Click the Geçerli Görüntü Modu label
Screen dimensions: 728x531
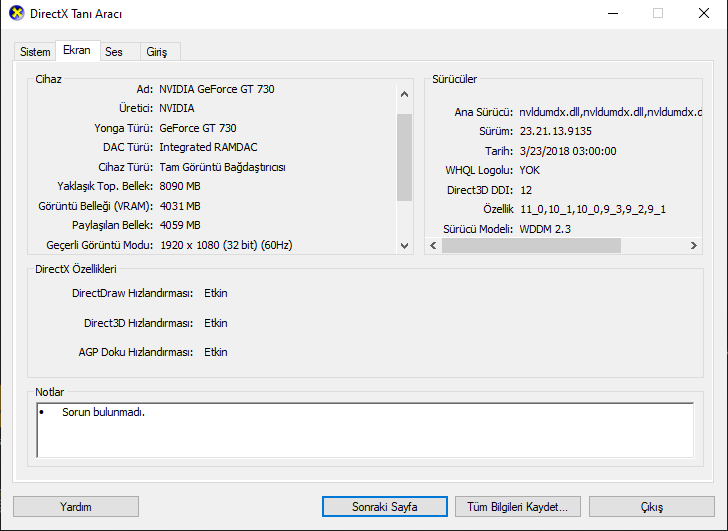tap(100, 245)
